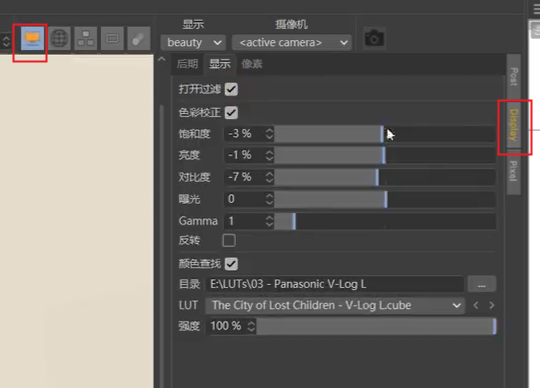
Task: Open the <active camera> dropdown
Action: pos(292,43)
